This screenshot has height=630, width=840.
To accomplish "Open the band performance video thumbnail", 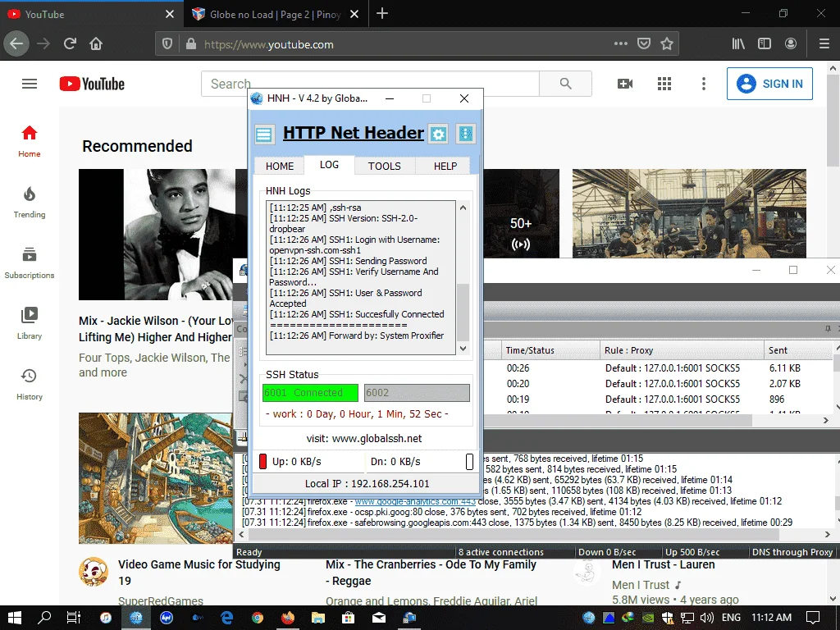I will [689, 213].
